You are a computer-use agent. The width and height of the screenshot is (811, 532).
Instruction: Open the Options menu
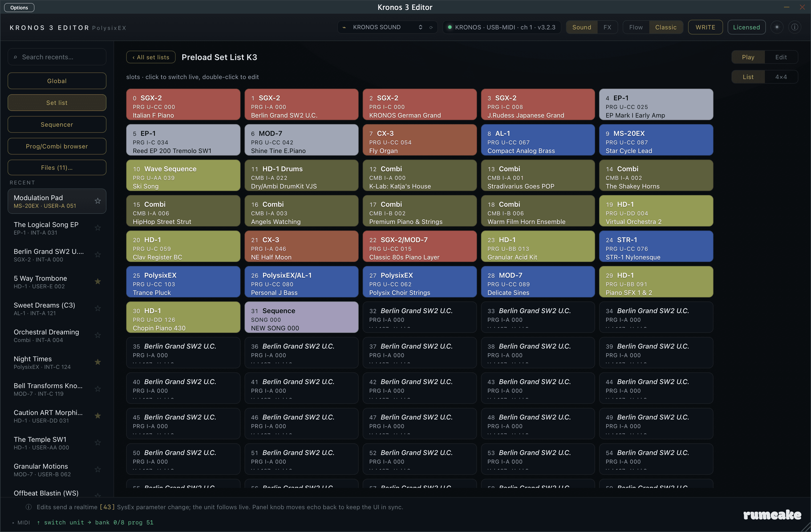(x=19, y=8)
